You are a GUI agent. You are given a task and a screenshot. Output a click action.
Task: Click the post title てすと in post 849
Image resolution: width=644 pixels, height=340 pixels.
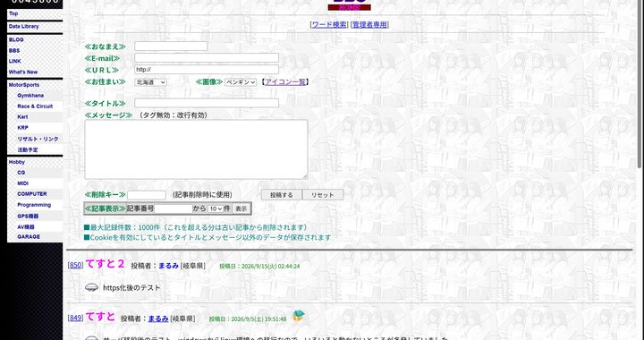[x=100, y=317]
